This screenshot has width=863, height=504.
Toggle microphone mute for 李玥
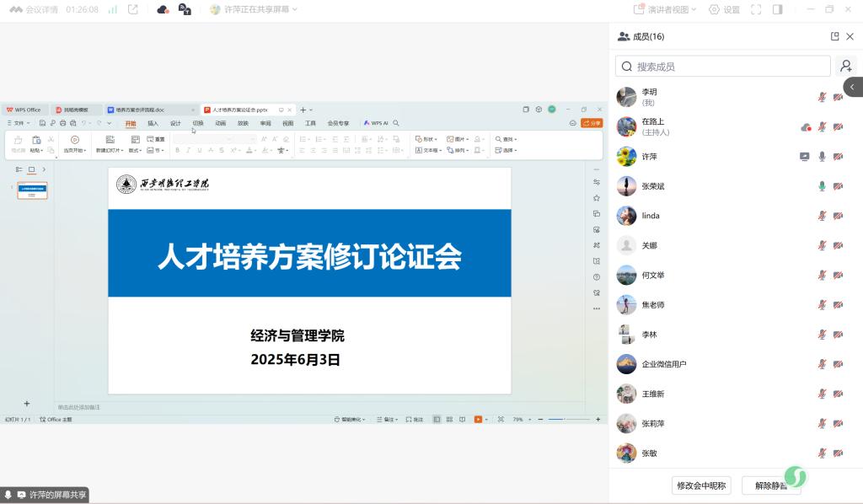coord(822,98)
